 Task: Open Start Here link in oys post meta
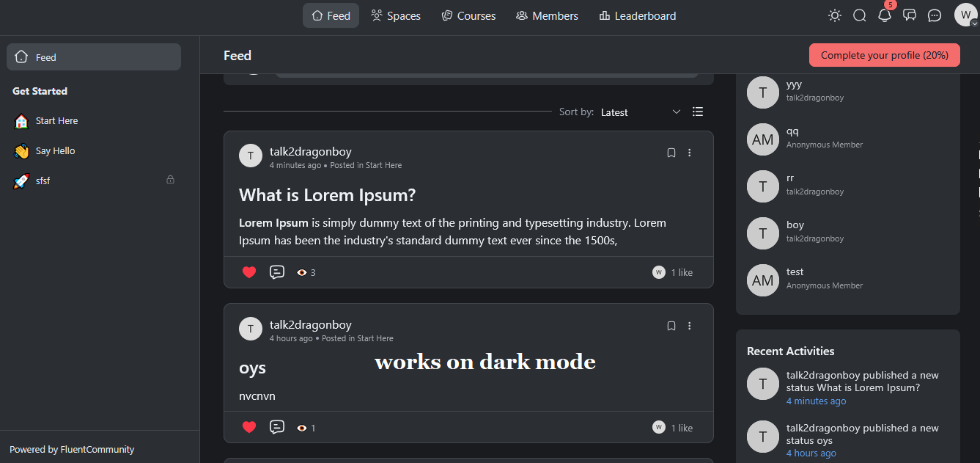click(x=375, y=338)
